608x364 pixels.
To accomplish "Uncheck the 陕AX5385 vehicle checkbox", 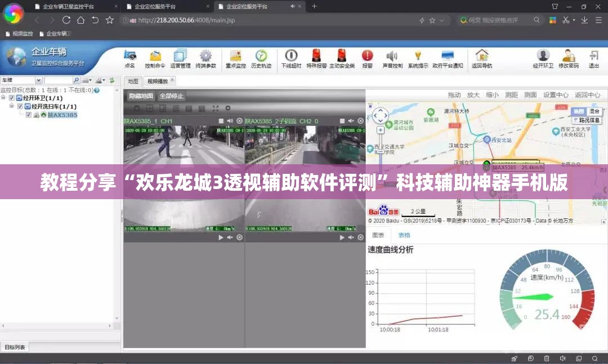I will 29,115.
